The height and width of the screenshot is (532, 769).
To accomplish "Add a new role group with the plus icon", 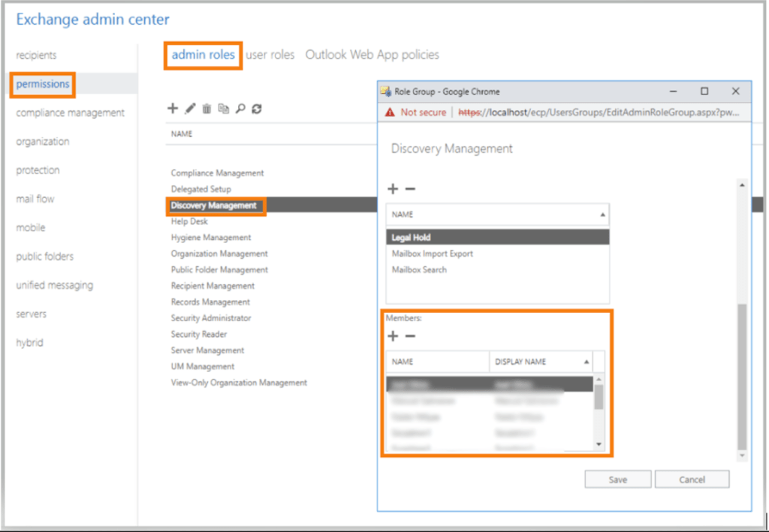I will point(173,108).
